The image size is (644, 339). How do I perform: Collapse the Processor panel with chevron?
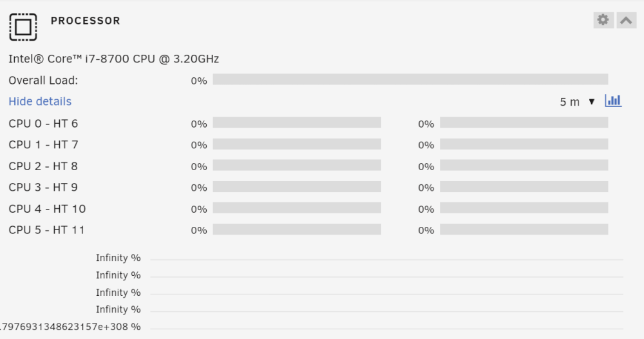[627, 20]
